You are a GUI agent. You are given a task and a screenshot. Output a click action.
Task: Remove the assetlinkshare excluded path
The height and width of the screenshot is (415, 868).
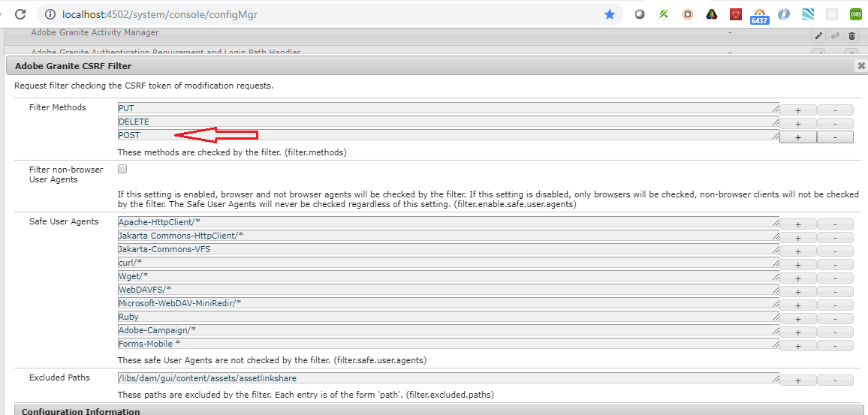pyautogui.click(x=835, y=380)
